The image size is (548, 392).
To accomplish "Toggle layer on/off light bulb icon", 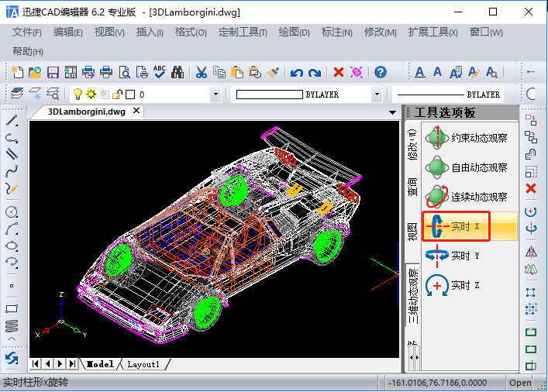I will [x=78, y=94].
